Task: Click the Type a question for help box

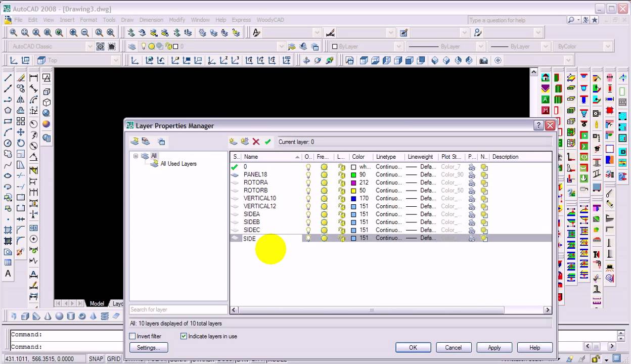Action: [516, 20]
